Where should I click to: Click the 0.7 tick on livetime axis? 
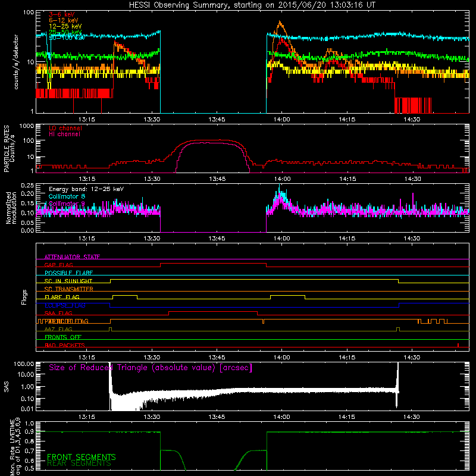pyautogui.click(x=29, y=451)
